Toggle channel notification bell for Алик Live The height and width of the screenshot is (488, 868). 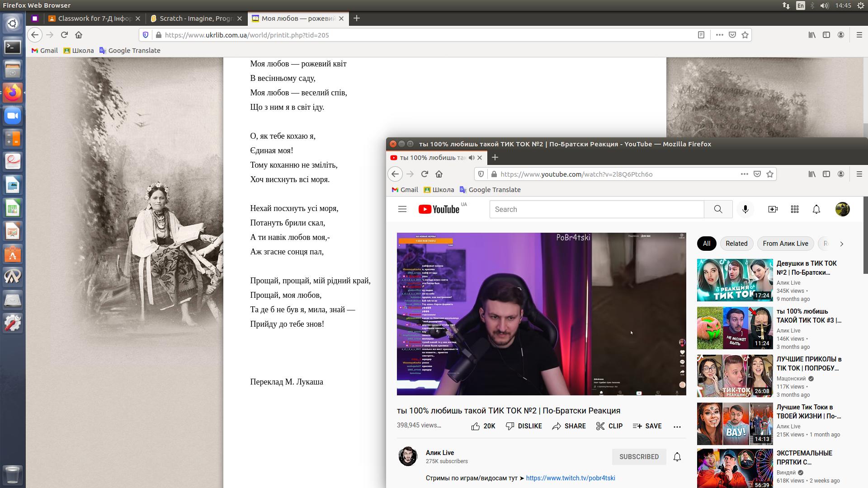(677, 457)
